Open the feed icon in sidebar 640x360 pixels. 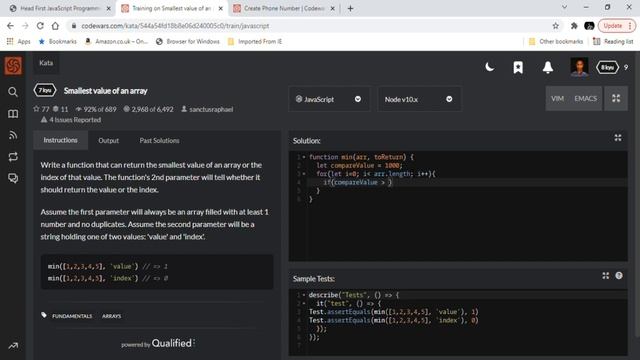pyautogui.click(x=13, y=135)
